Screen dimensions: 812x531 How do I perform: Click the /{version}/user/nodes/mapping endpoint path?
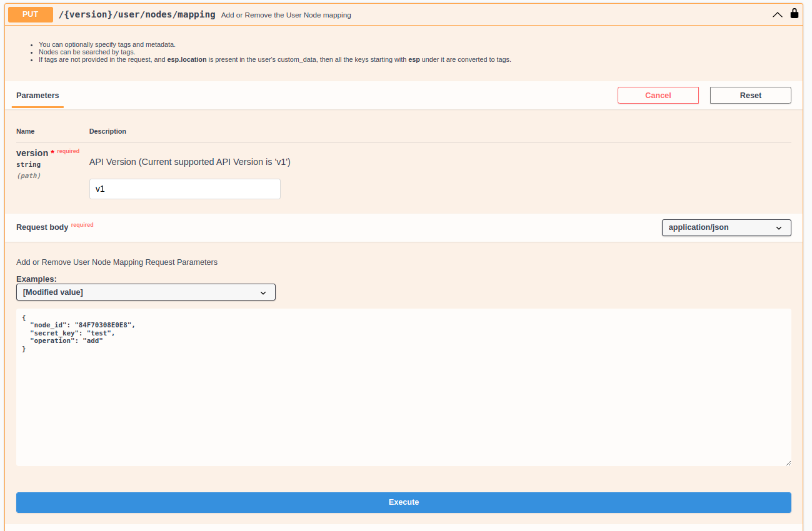click(x=138, y=14)
